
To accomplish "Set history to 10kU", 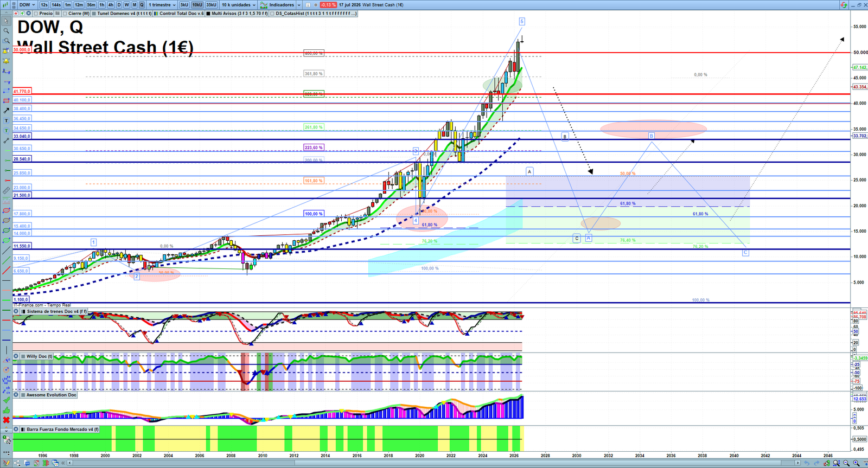I will (197, 5).
